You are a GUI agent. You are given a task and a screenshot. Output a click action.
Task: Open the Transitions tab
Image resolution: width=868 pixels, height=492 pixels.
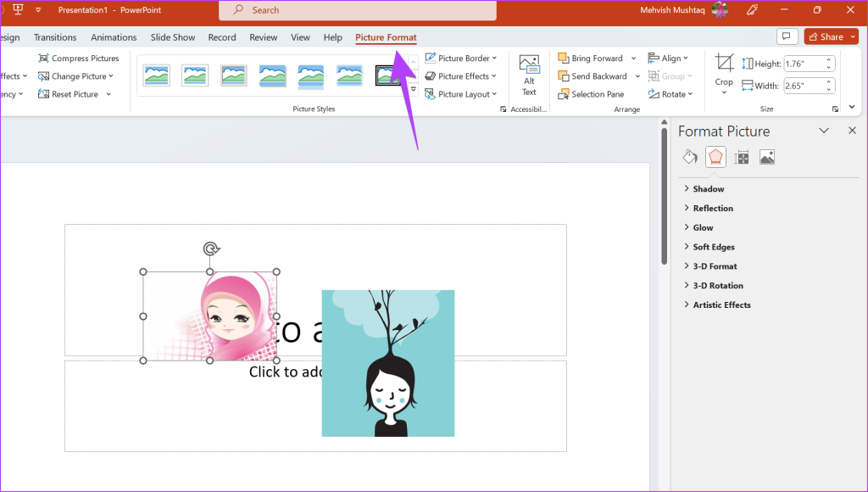click(x=55, y=37)
